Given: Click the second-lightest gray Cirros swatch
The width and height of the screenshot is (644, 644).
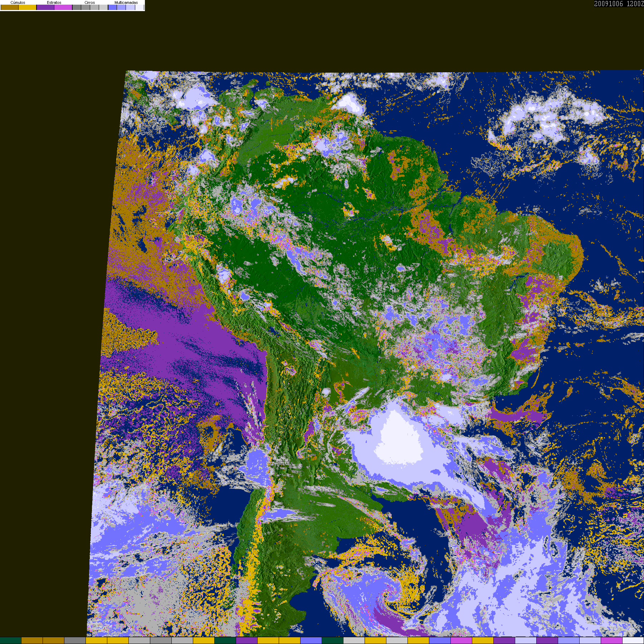Looking at the screenshot, I should point(94,7).
